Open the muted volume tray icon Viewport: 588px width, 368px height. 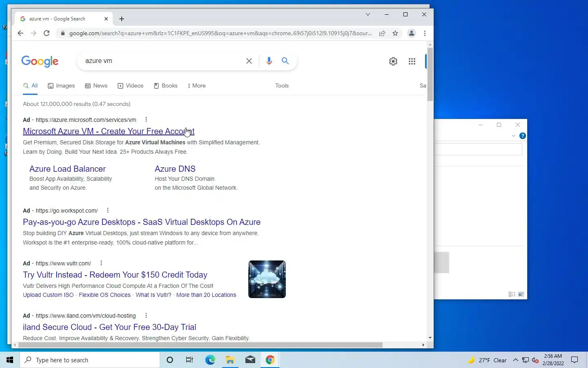(535, 360)
